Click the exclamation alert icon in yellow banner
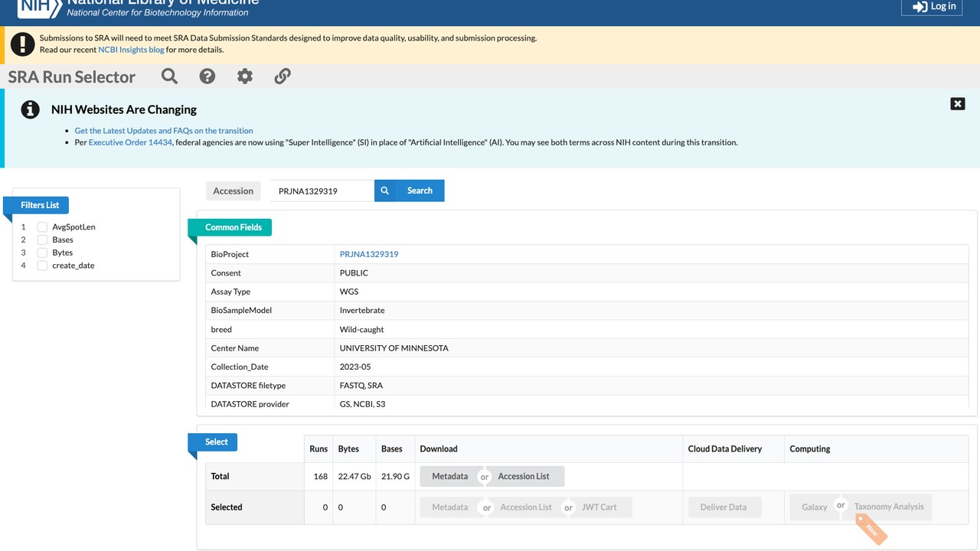 pos(23,44)
